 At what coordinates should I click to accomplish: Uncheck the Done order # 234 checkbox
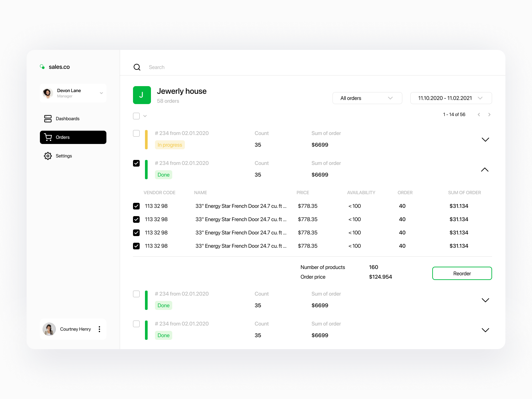(x=136, y=163)
